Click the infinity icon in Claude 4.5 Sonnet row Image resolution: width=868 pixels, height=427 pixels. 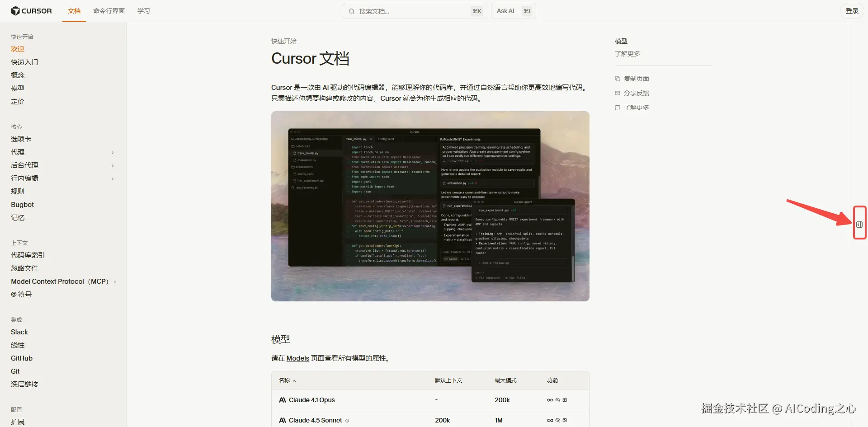pos(550,420)
